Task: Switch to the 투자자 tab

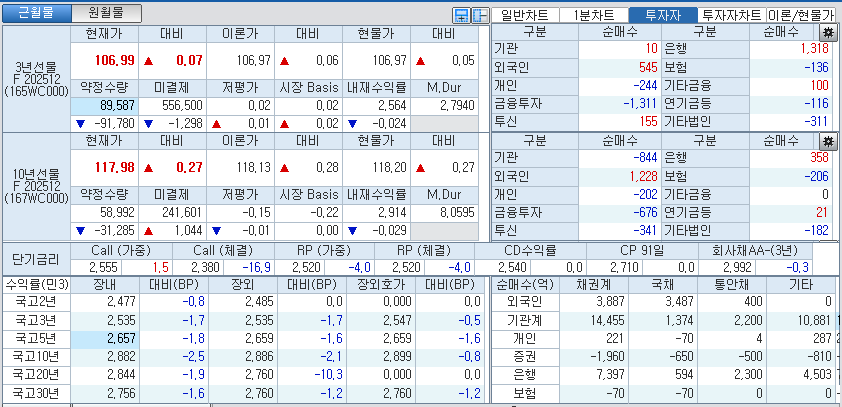Action: pos(663,15)
